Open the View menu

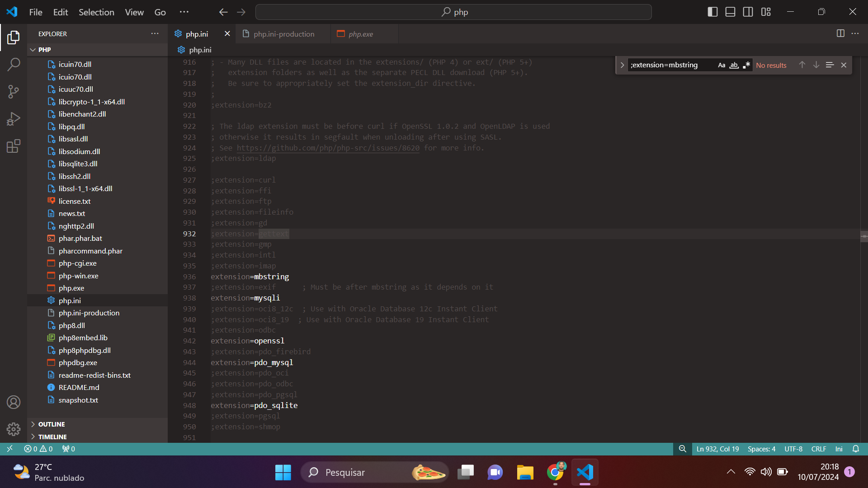[134, 12]
